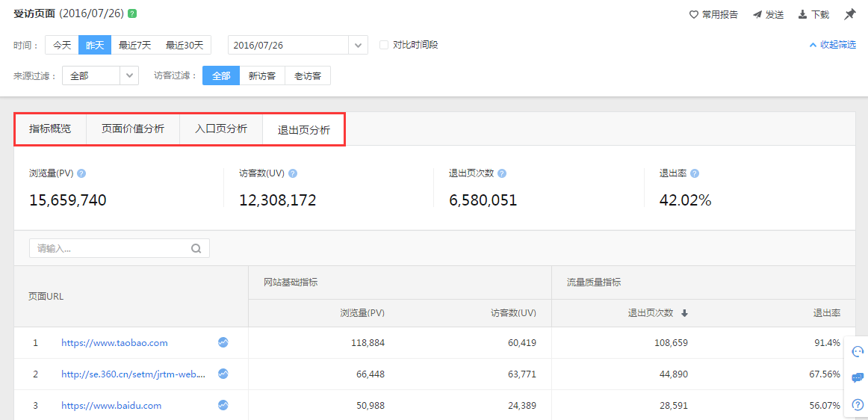Open the https://www.taobao.com link
868x420 pixels.
pos(114,343)
